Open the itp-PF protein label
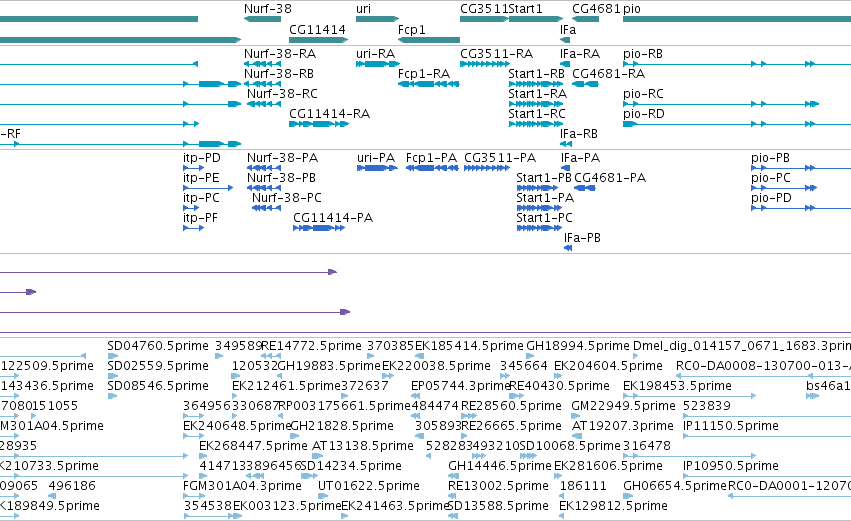 pos(200,218)
